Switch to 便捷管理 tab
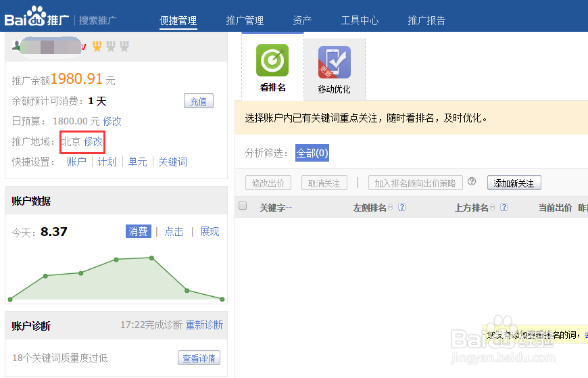Viewport: 588px width, 378px height. pos(178,20)
